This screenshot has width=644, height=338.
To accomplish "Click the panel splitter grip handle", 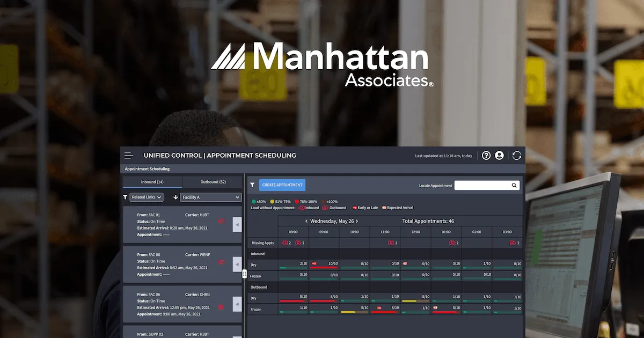I will pos(244,274).
